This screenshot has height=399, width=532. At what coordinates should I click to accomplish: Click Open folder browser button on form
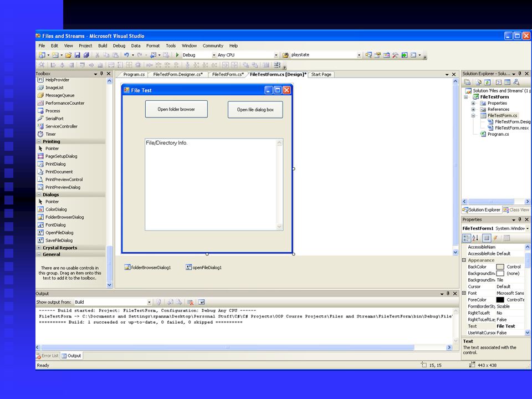point(176,109)
